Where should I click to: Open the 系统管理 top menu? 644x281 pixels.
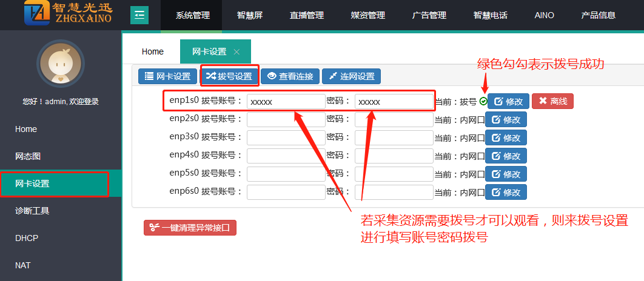[193, 15]
